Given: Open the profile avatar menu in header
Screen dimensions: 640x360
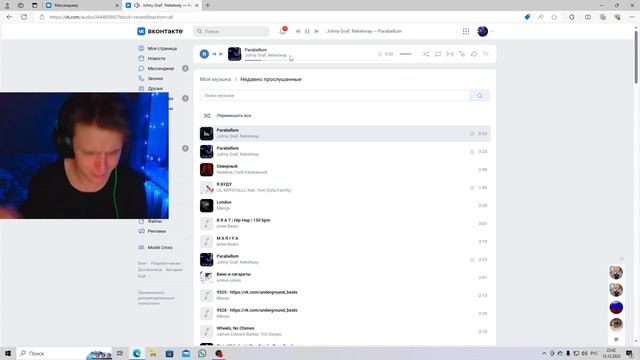Looking at the screenshot, I should 482,31.
